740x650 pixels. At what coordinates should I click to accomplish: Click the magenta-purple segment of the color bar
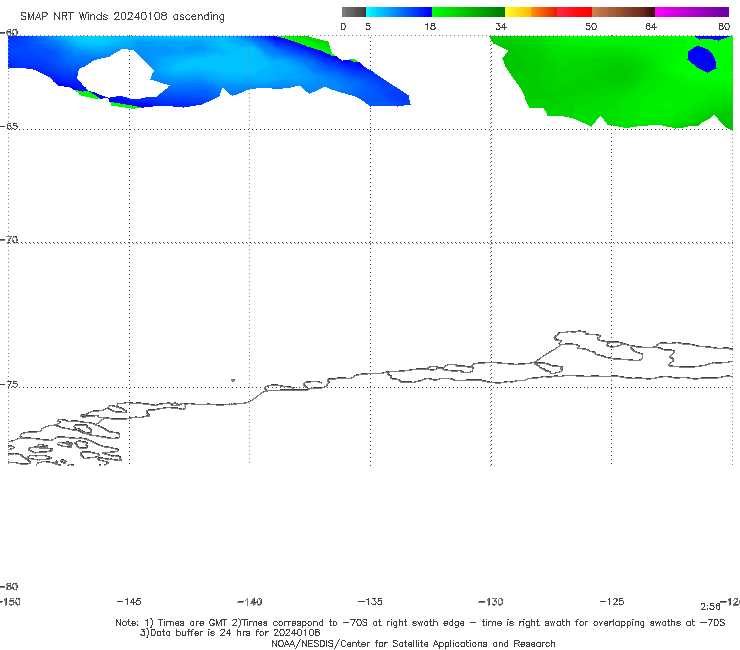point(692,12)
